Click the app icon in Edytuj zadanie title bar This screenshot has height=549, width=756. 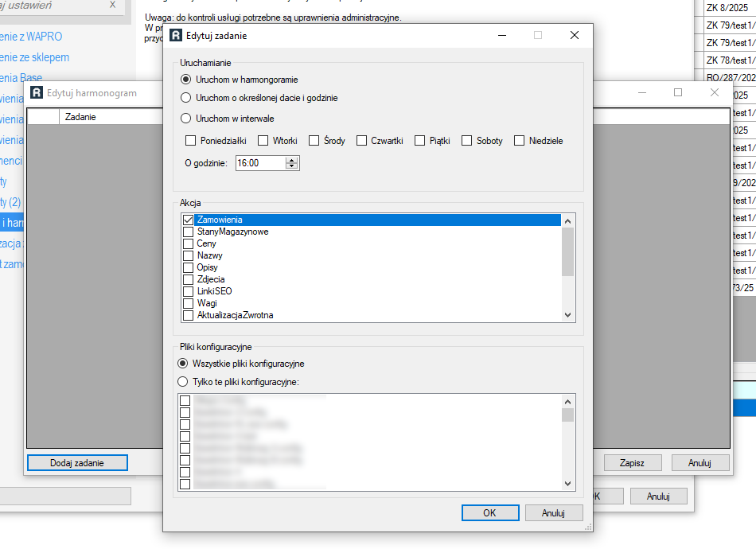175,36
